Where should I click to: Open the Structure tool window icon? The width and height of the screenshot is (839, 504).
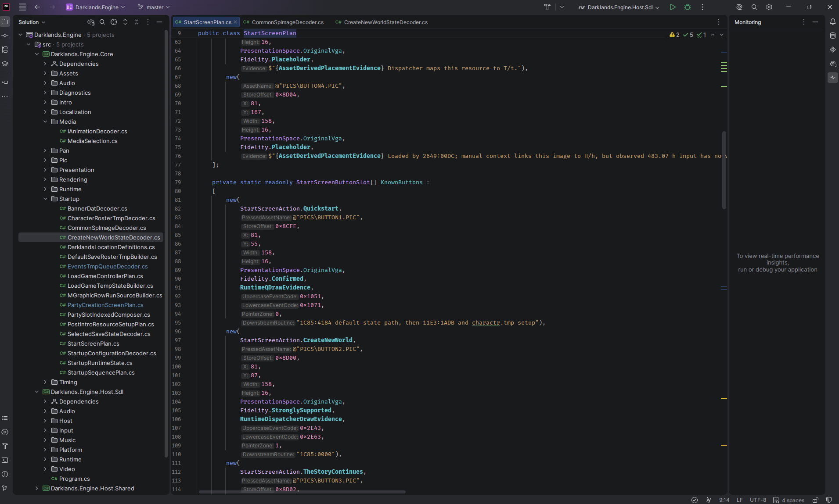pos(5,50)
